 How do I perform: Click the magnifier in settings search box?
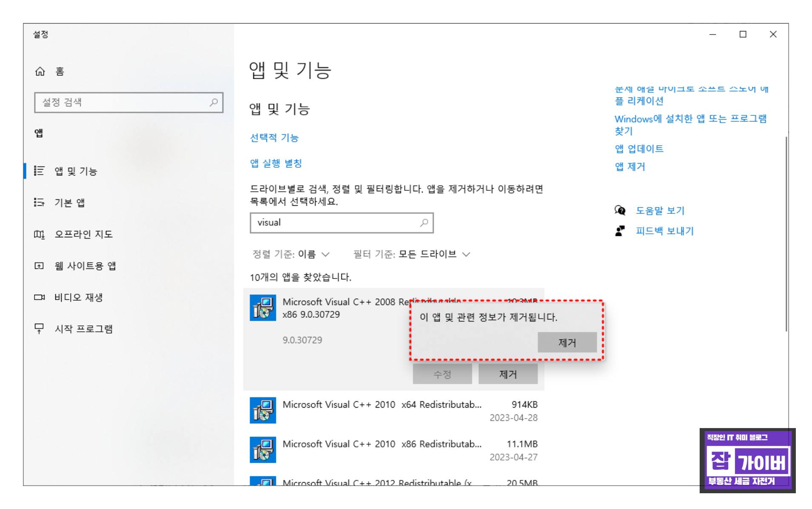[214, 102]
